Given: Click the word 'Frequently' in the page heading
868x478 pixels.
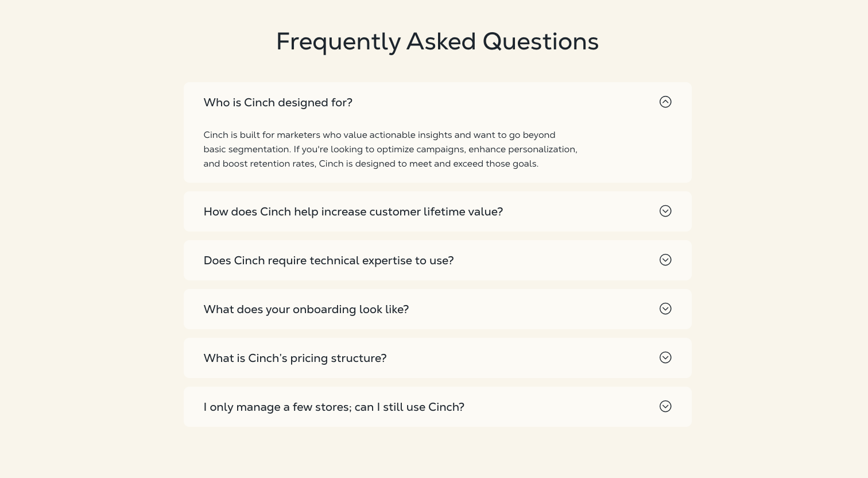Looking at the screenshot, I should click(x=338, y=42).
